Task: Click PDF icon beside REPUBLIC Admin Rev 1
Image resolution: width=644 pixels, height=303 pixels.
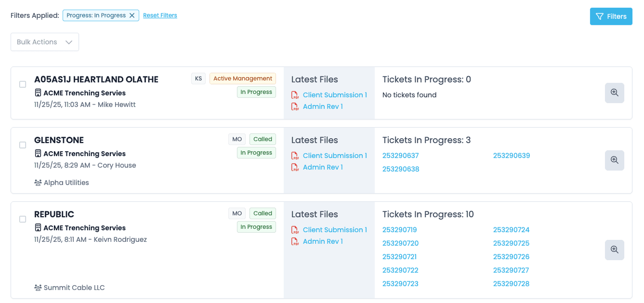Action: pos(295,241)
